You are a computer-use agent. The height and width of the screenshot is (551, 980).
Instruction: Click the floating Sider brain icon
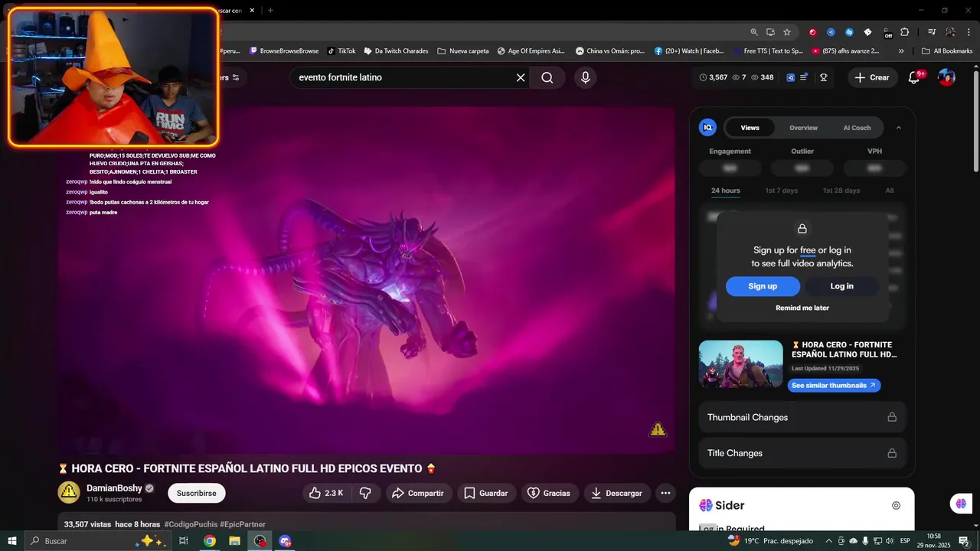(960, 504)
